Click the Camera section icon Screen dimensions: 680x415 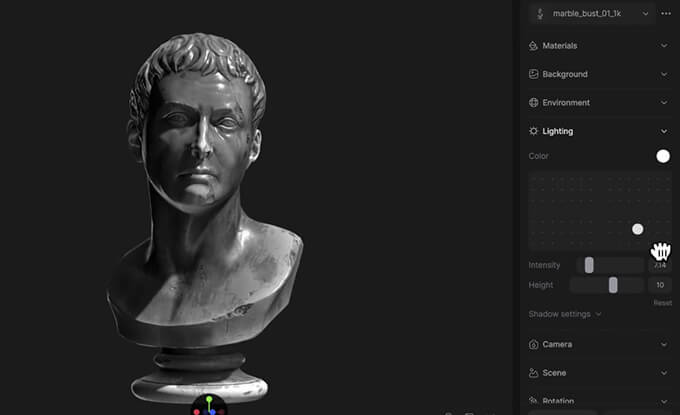pyautogui.click(x=533, y=344)
